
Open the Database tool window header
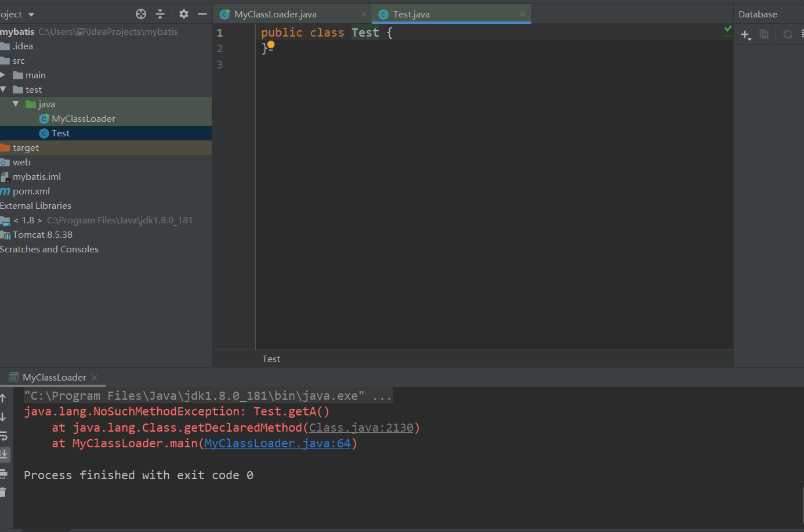758,14
